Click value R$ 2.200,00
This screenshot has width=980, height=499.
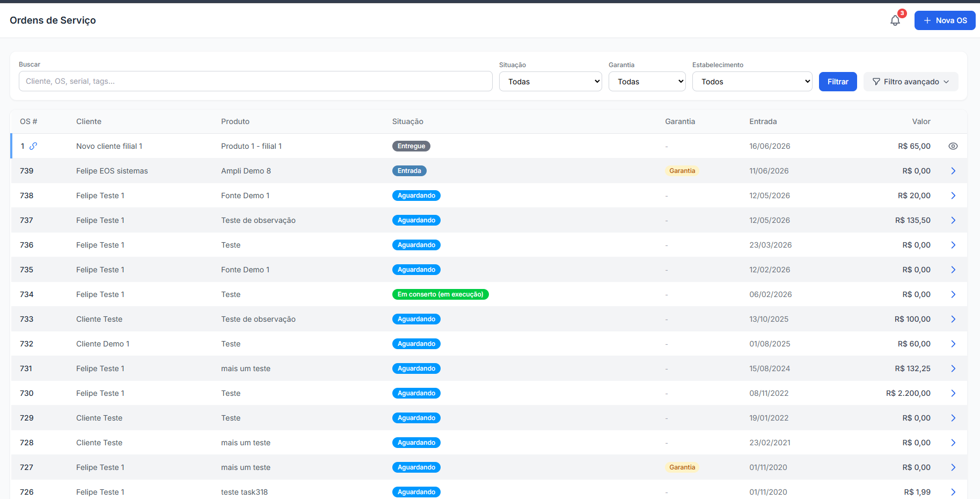908,393
